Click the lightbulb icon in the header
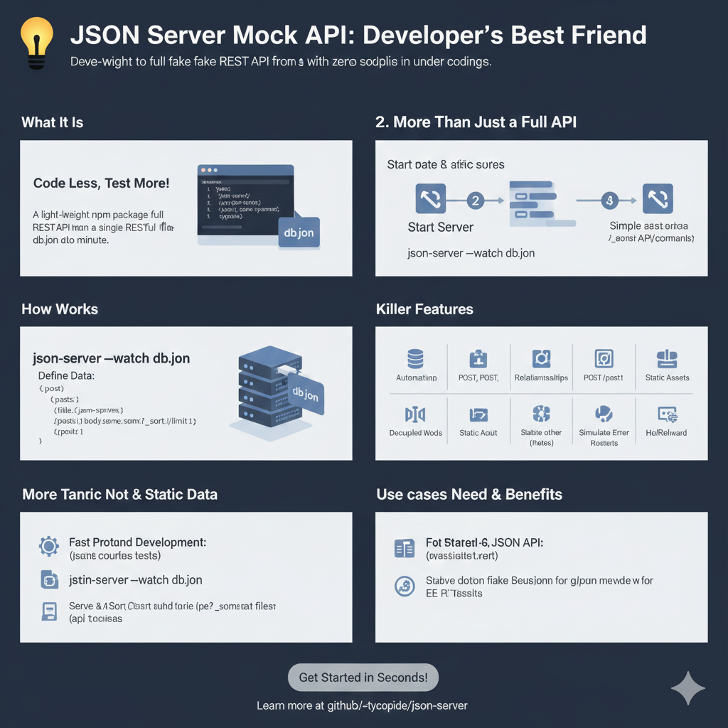 [37, 39]
